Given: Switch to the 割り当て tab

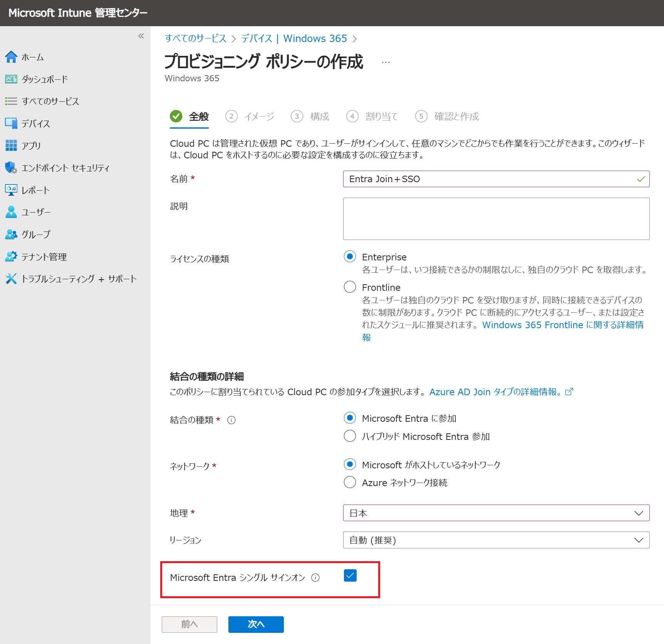Looking at the screenshot, I should pyautogui.click(x=372, y=117).
